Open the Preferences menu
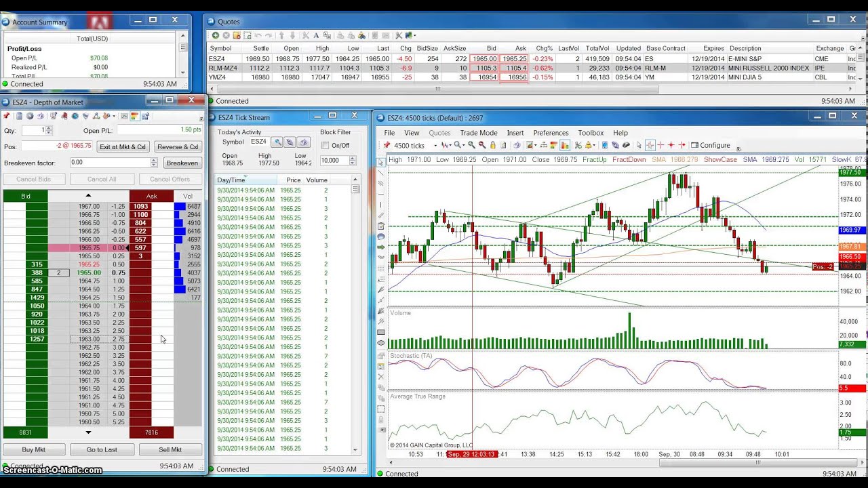The image size is (868, 488). [551, 133]
